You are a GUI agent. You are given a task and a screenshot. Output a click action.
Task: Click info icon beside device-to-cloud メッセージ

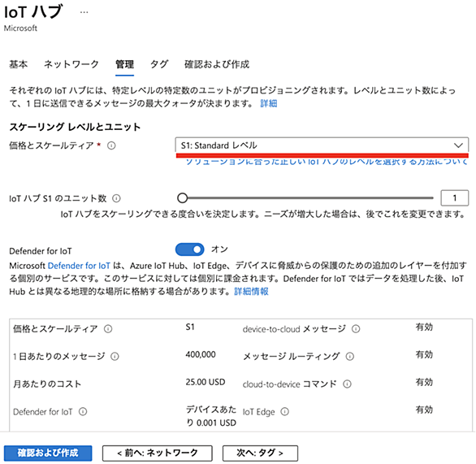[x=356, y=329]
